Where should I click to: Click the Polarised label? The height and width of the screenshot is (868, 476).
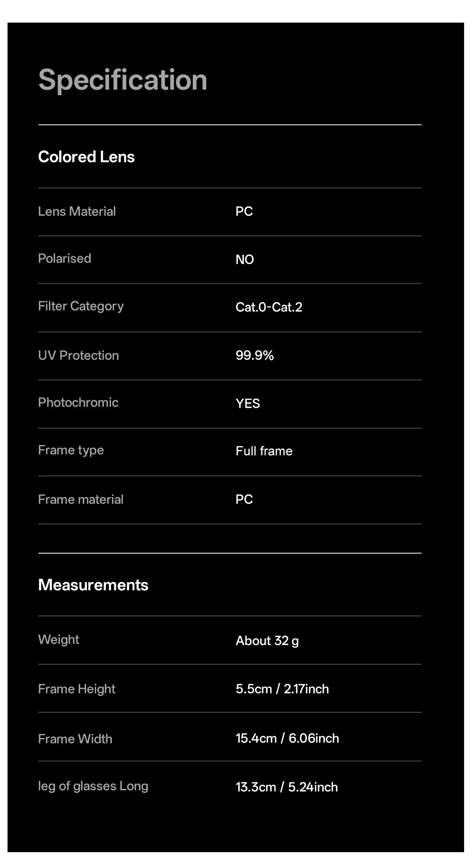[x=65, y=258]
